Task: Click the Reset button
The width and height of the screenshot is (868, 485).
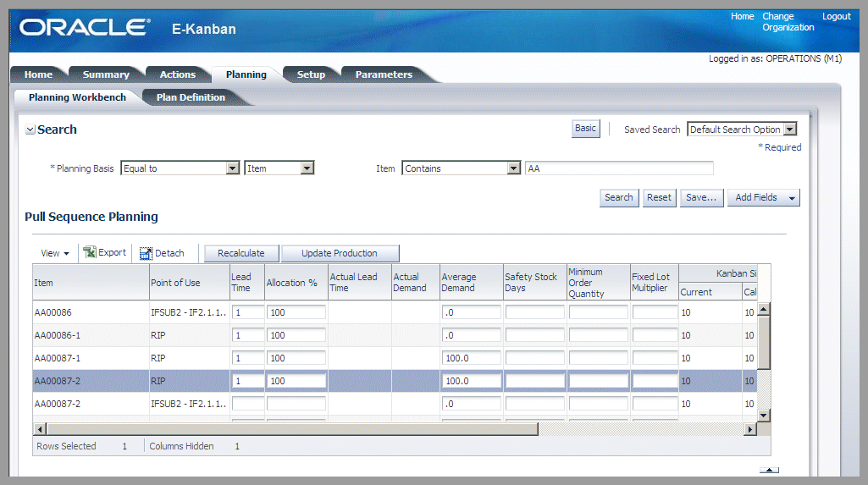Action: pos(660,197)
